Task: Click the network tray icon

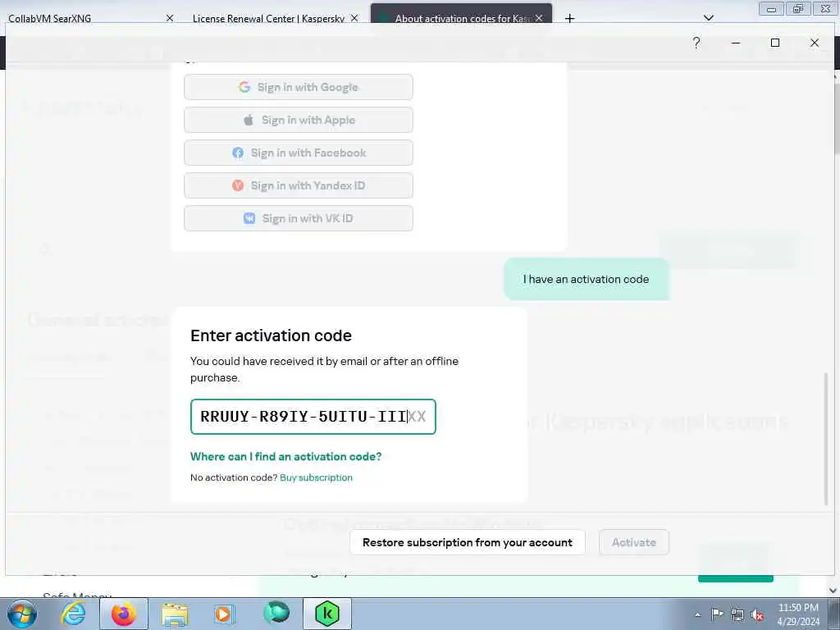Action: (x=737, y=615)
